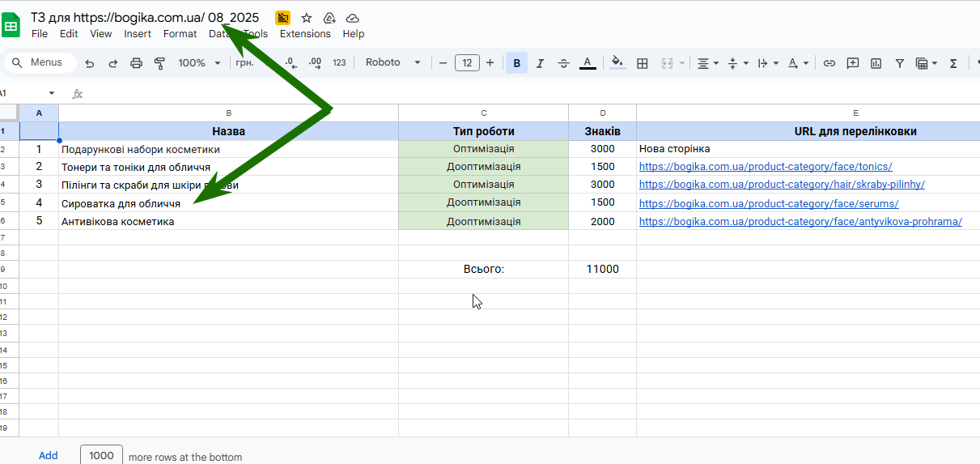The image size is (980, 464).
Task: Open the Edit menu
Action: 69,34
